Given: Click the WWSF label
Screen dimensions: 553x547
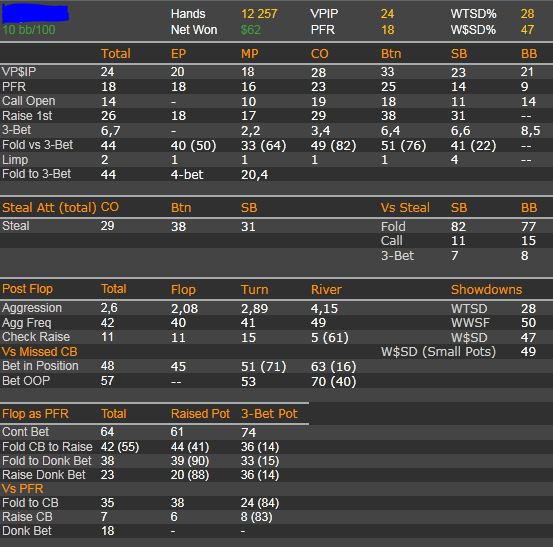Looking at the screenshot, I should [470, 323].
